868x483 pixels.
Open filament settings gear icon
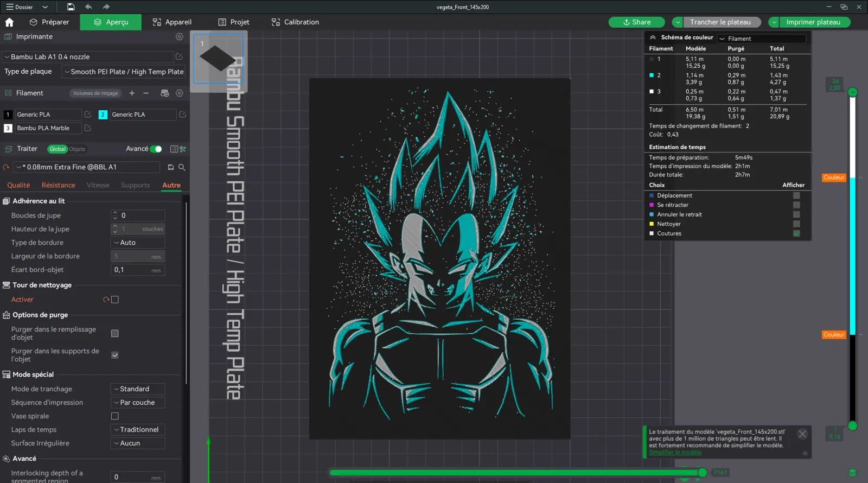180,93
